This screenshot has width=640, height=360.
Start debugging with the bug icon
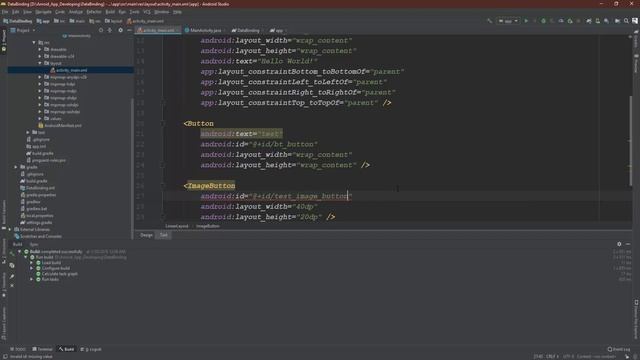543,21
